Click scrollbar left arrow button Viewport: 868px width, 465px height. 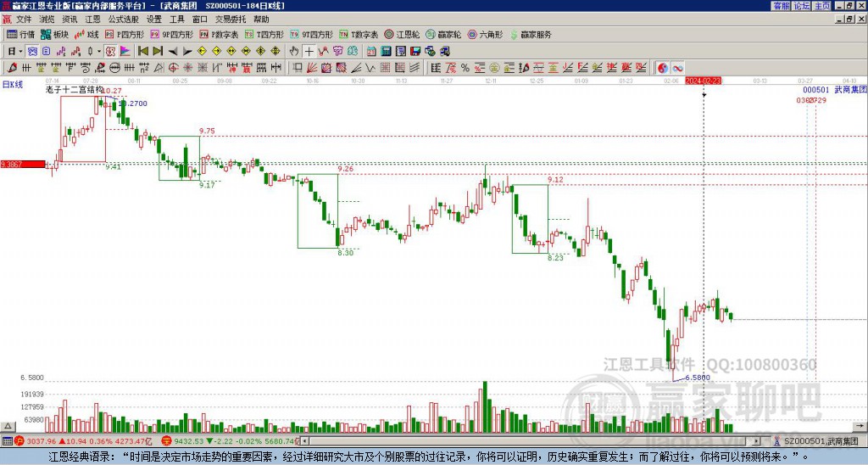point(305,441)
